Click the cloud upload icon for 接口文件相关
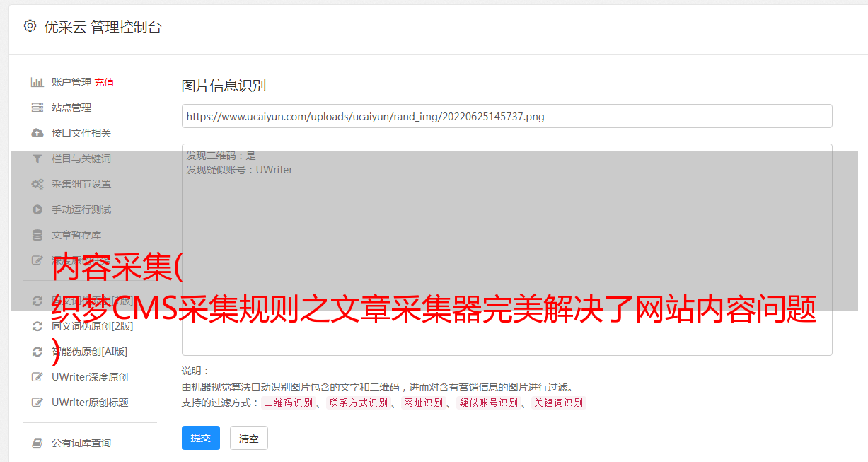The height and width of the screenshot is (462, 868). 37,133
